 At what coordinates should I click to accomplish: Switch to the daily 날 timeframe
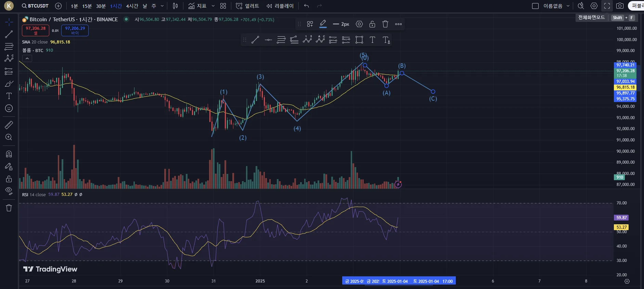click(145, 6)
